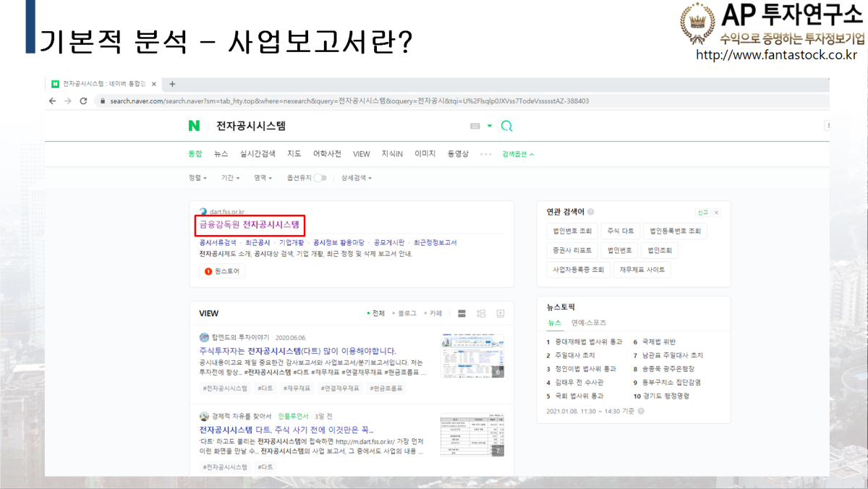Screen dimensions: 868x489
Task: Open the 금융감독원 전자공시시스템 search result
Action: [250, 225]
